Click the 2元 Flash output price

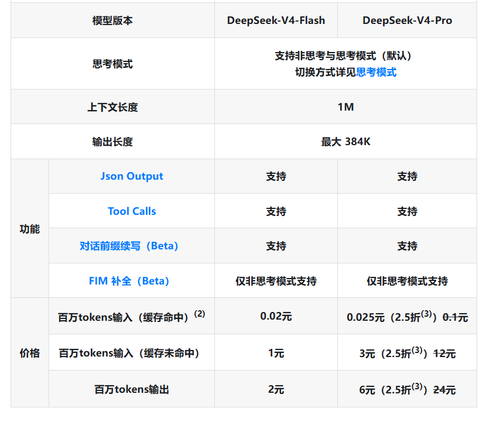point(276,389)
